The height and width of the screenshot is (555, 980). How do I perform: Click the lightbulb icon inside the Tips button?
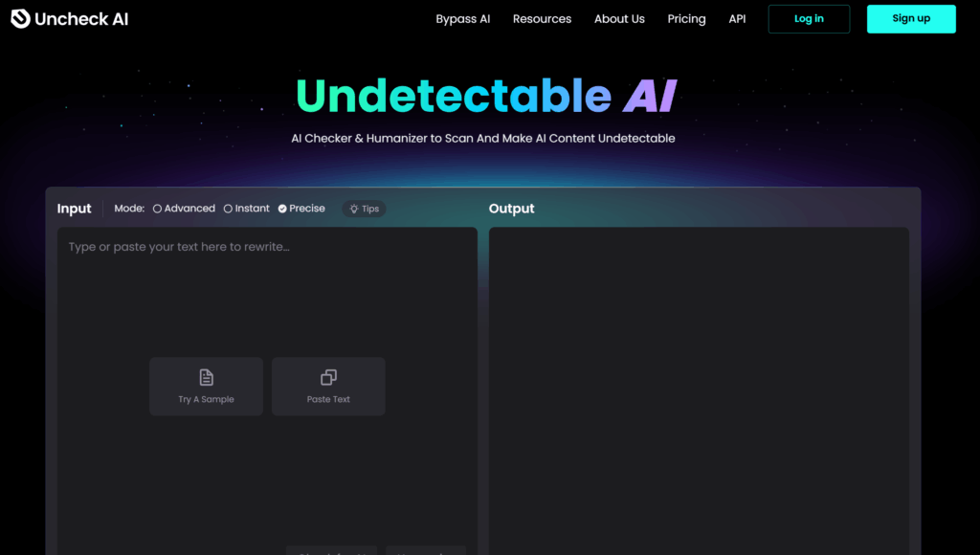[352, 209]
